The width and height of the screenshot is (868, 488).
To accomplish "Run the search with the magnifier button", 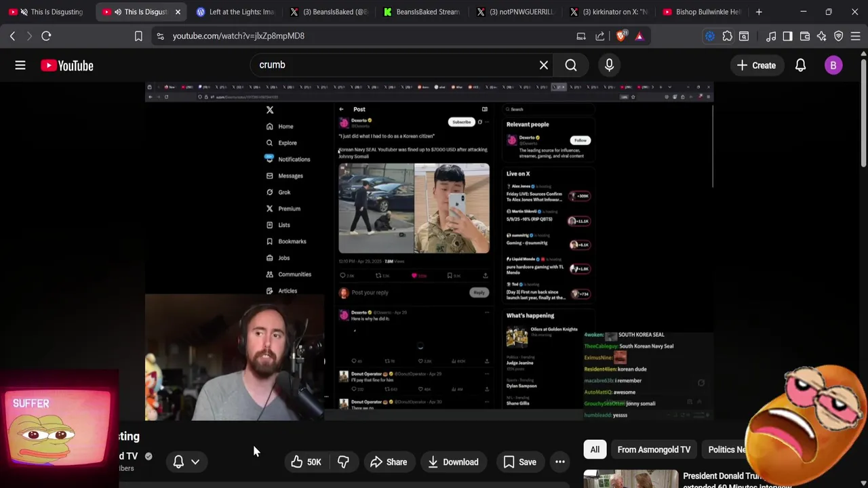I will 571,65.
